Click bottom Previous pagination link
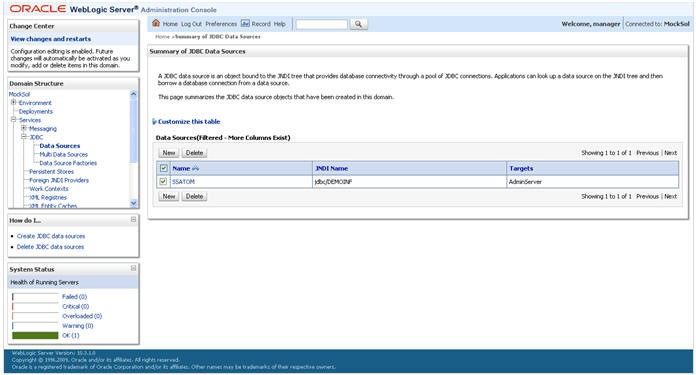 (x=647, y=196)
